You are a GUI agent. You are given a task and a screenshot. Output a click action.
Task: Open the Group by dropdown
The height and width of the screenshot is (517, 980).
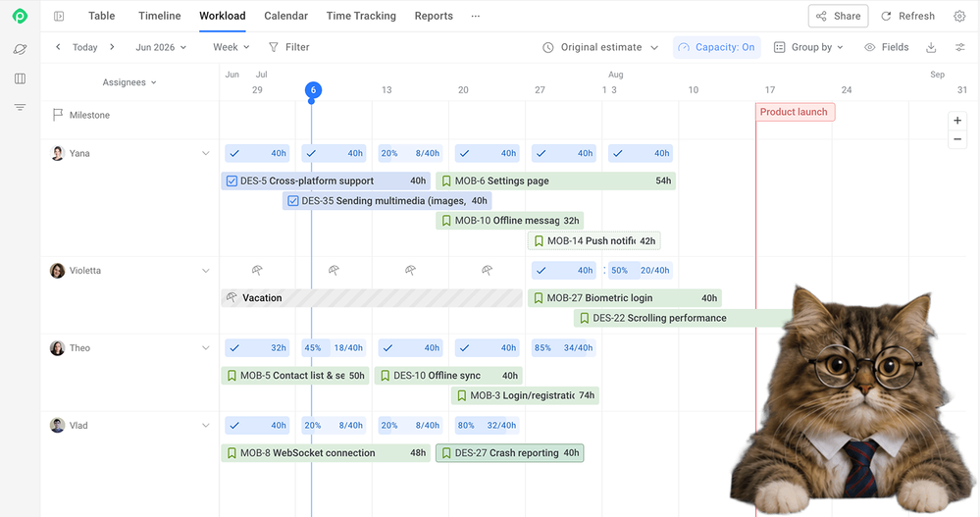808,47
